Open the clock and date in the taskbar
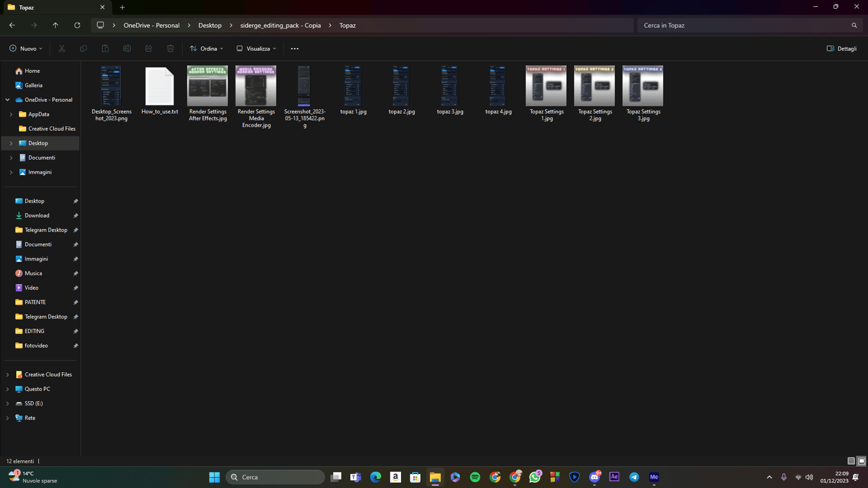Image resolution: width=868 pixels, height=488 pixels. [x=834, y=478]
